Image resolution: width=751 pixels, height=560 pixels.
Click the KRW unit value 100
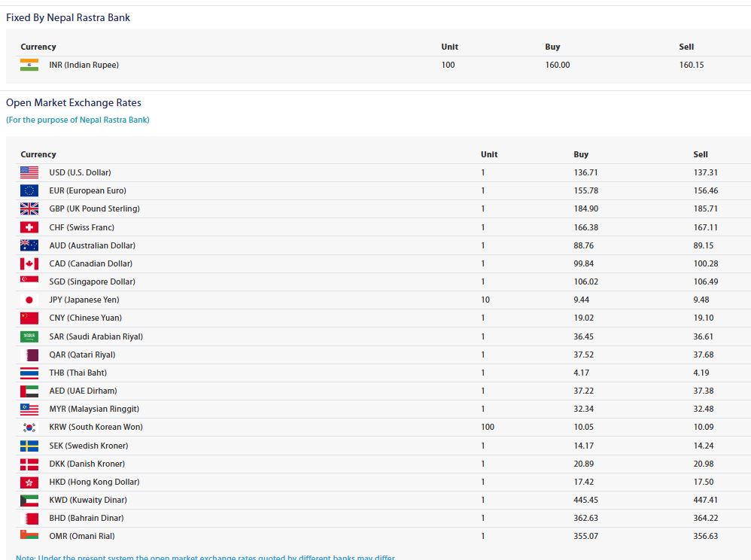coord(488,428)
